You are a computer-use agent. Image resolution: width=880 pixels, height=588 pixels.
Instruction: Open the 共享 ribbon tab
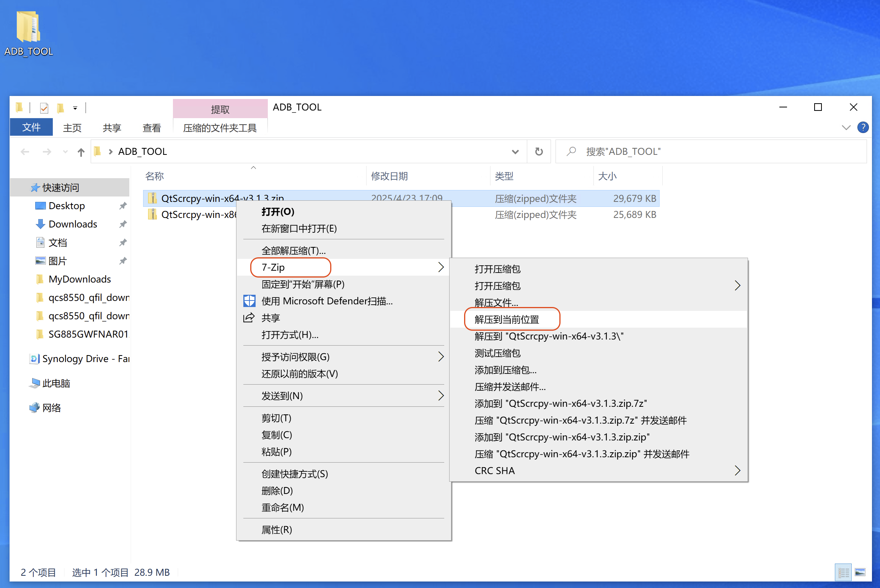(x=112, y=128)
